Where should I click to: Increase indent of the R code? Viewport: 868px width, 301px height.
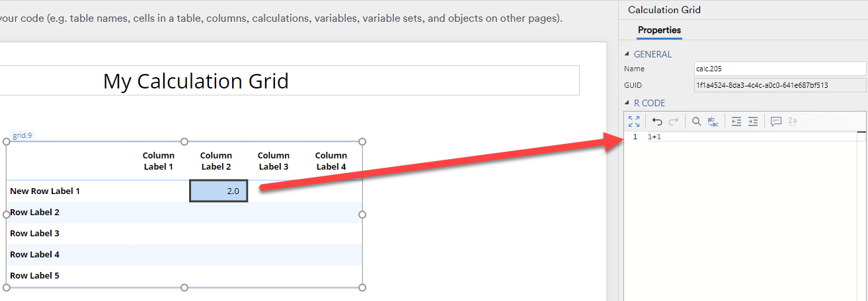(753, 121)
